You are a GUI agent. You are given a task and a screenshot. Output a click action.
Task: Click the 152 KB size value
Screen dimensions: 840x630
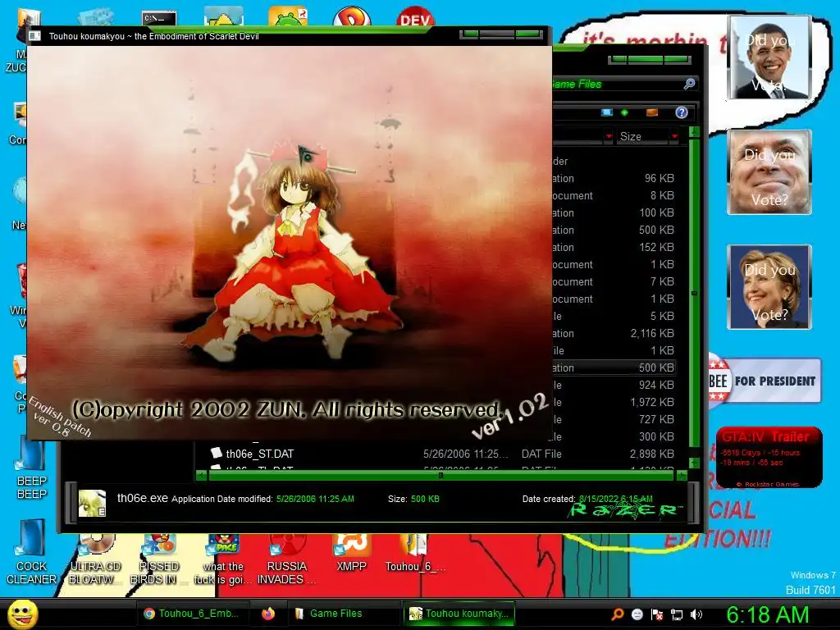[656, 247]
